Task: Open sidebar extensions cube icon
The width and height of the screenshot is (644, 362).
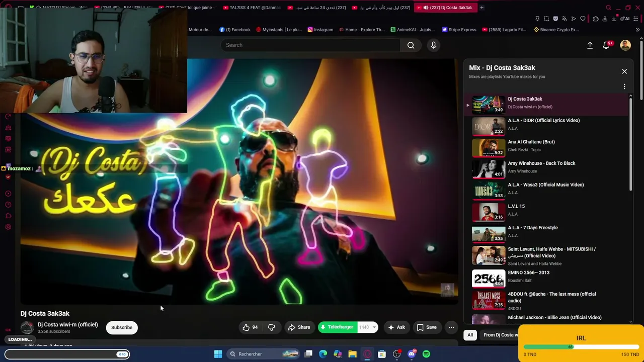Action: pos(8,216)
